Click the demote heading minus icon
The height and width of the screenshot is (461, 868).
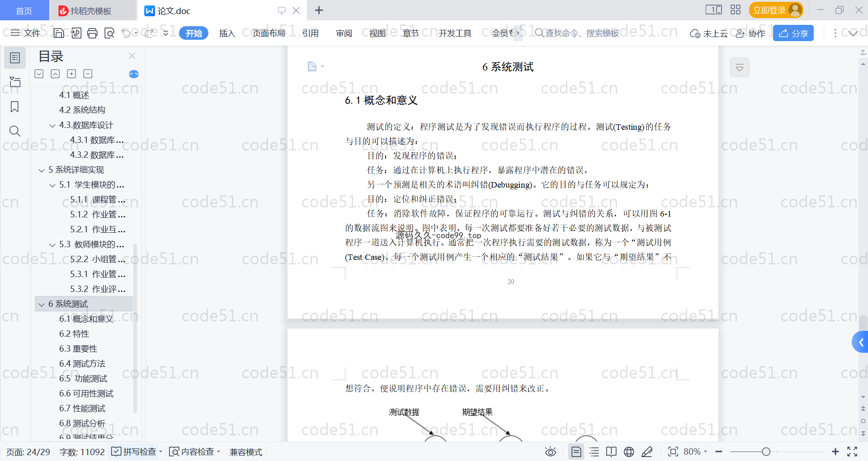88,74
